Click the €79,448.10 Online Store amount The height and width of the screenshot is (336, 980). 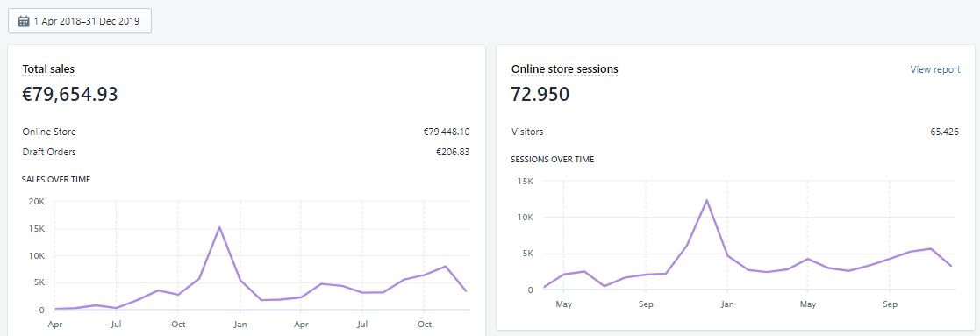tap(447, 132)
